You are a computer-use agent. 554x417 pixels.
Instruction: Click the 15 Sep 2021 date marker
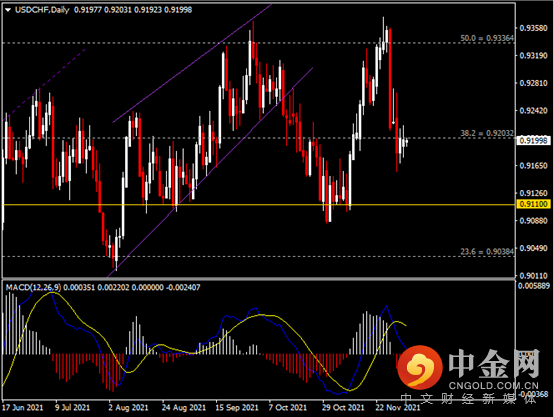click(x=237, y=407)
